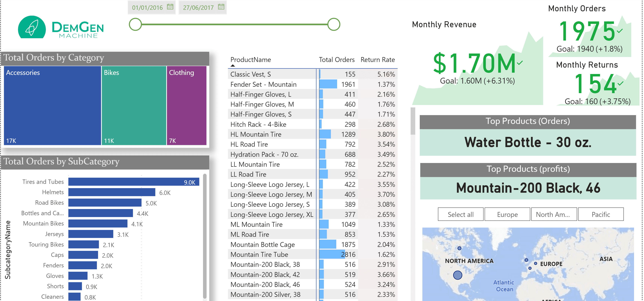644x301 pixels.
Task: Click the subcategory chart vertical scrollbar
Action: [x=205, y=235]
